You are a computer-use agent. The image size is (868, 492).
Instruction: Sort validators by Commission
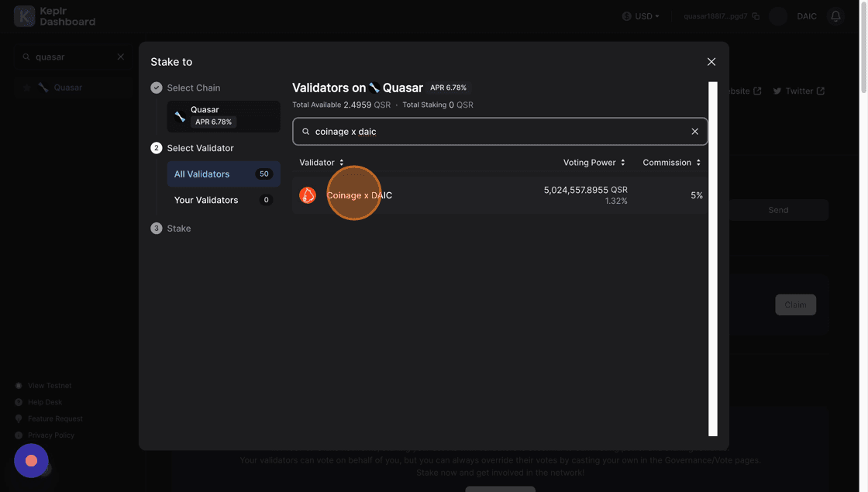tap(671, 163)
